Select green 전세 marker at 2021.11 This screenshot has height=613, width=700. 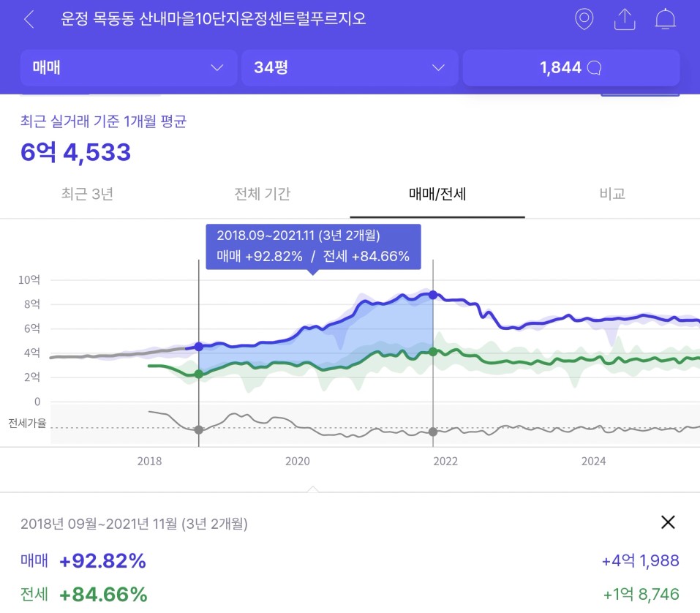click(x=432, y=352)
